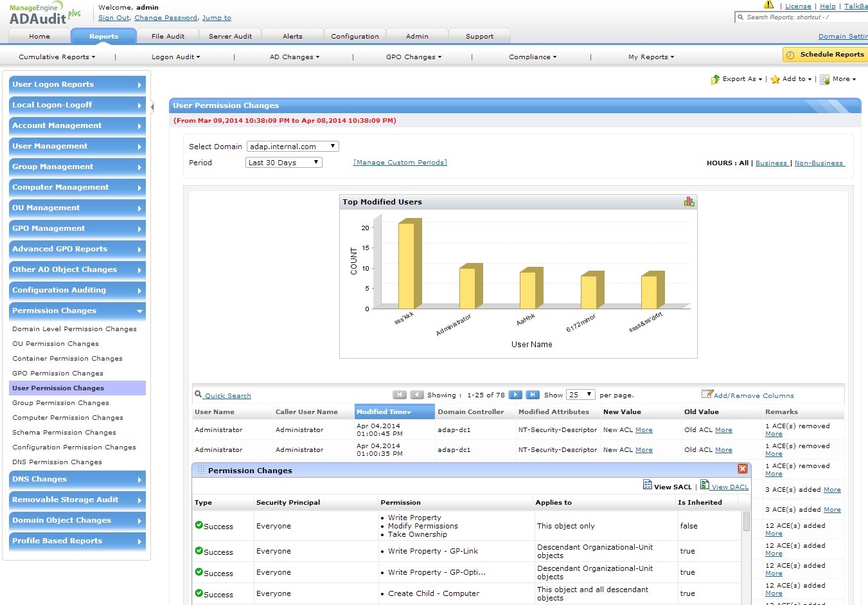Change the Show 25 per page dropdown
This screenshot has width=868, height=605.
point(580,395)
